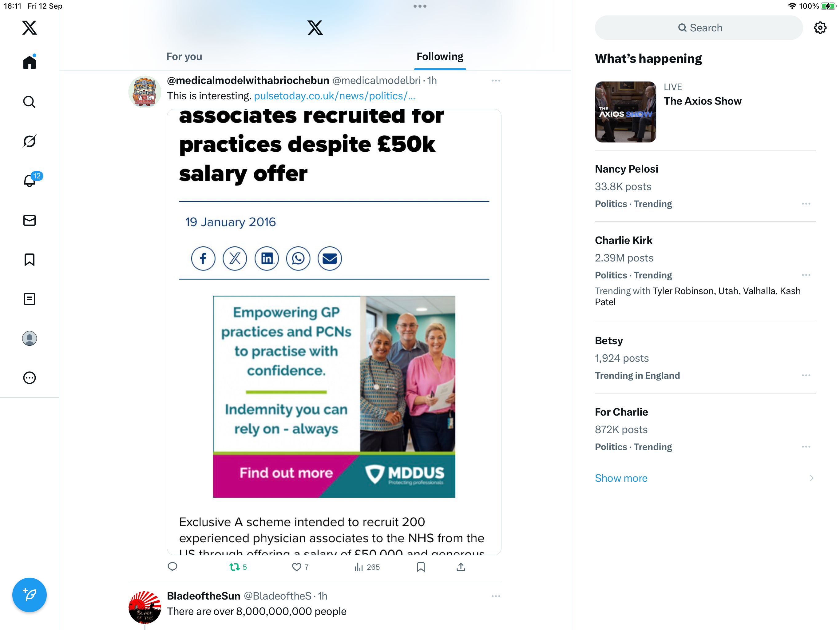Open the pulsetoday.co.uk article link
The height and width of the screenshot is (630, 840).
[x=334, y=96]
